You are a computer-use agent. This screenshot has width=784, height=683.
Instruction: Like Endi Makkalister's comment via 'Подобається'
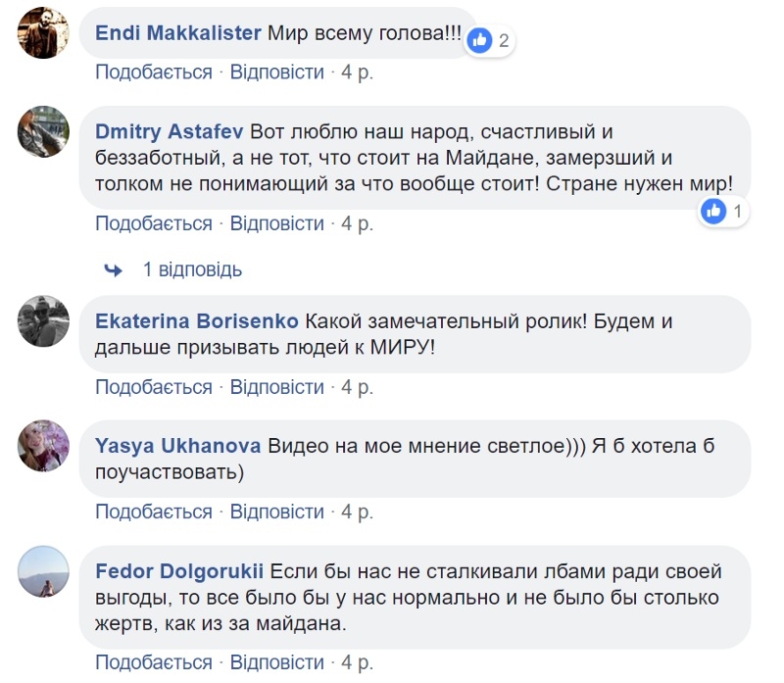coord(154,73)
